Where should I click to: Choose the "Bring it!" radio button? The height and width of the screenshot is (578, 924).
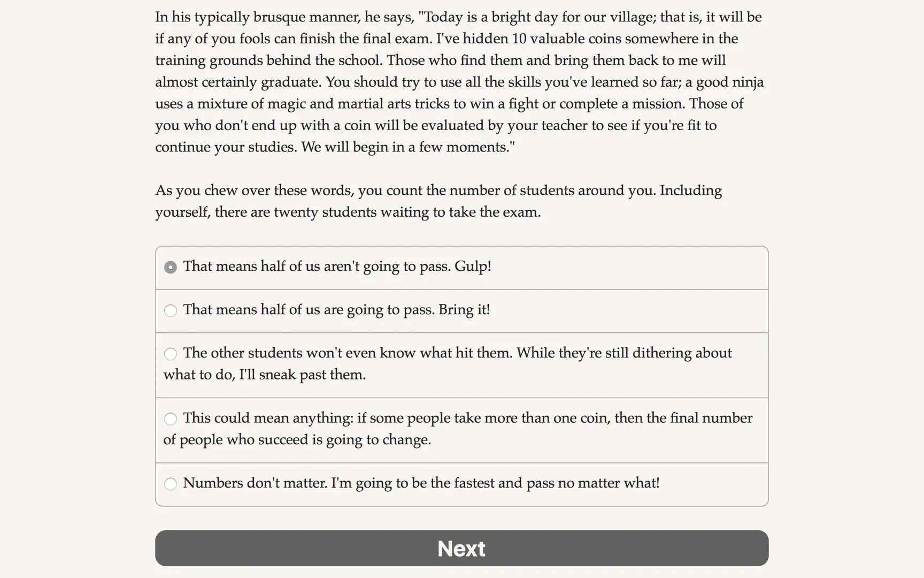(171, 310)
